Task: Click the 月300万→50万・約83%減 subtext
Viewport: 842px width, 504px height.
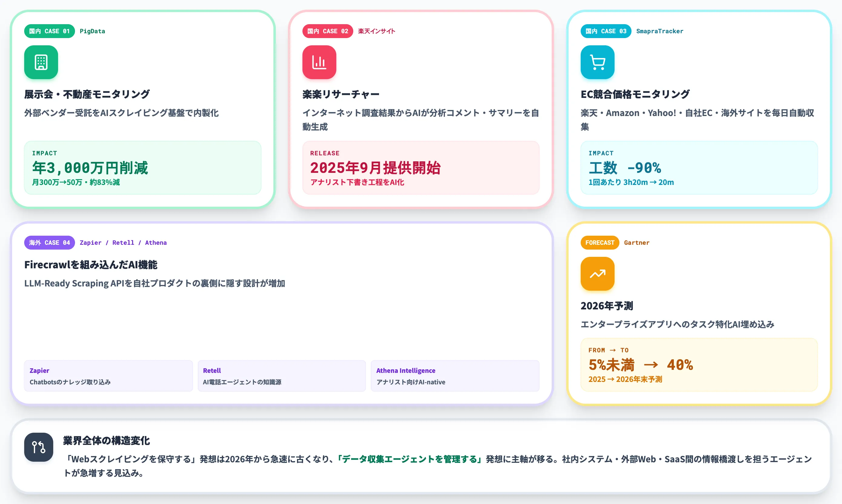Action: (76, 183)
